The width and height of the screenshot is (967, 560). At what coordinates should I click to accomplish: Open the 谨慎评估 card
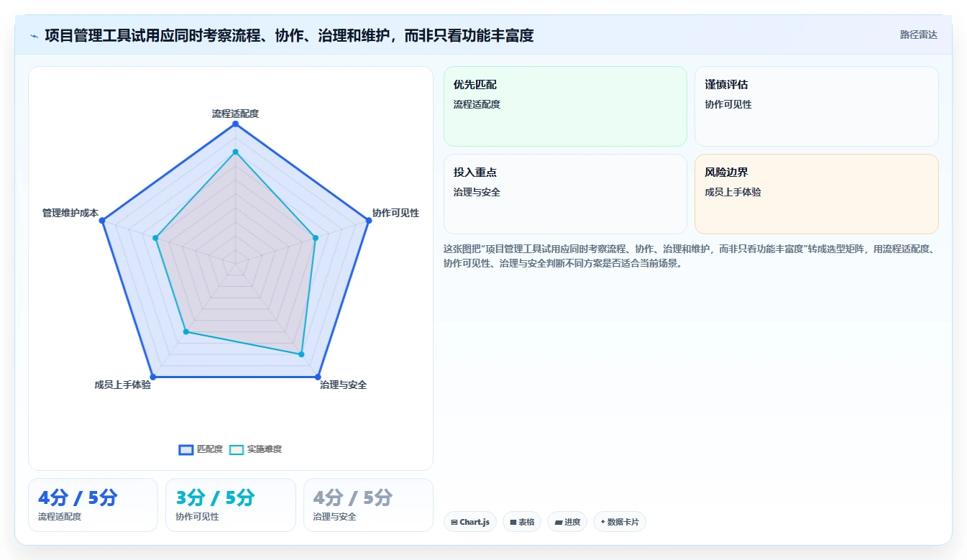point(816,106)
